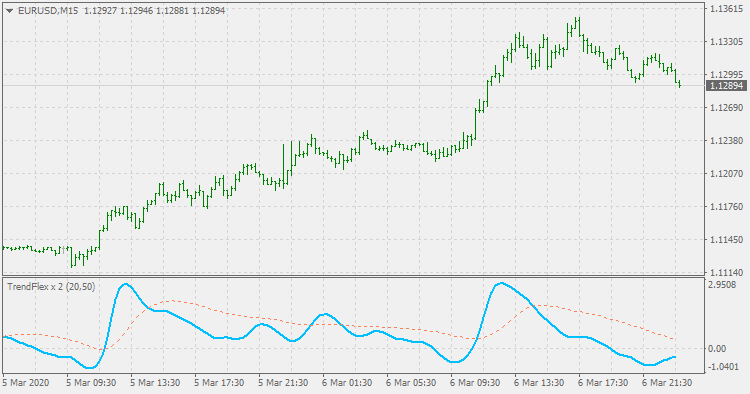This screenshot has height=394, width=750.
Task: Click the 6 Mar 17:30 time label
Action: pyautogui.click(x=603, y=383)
